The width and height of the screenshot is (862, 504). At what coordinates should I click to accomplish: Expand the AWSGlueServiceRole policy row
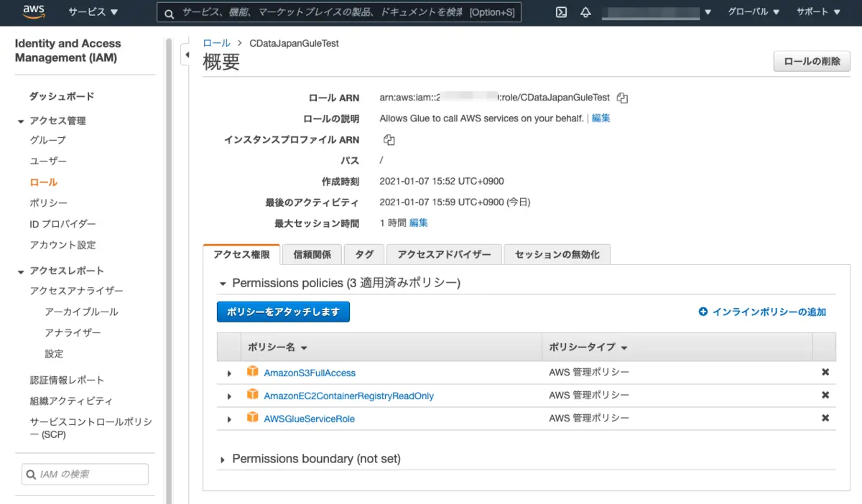(x=229, y=419)
